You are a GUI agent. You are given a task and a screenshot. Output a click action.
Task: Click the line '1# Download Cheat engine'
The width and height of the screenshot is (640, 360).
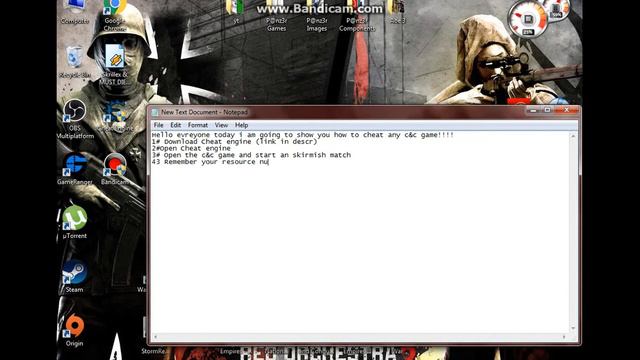(x=234, y=142)
